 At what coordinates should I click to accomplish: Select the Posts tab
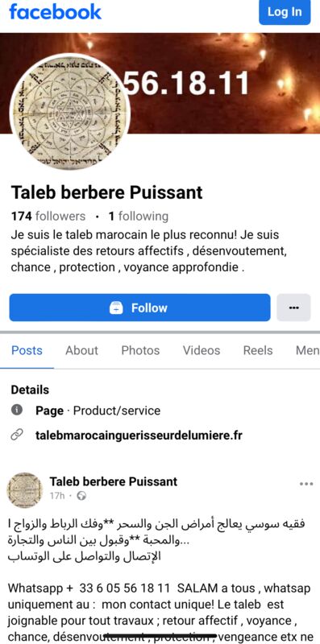(27, 350)
